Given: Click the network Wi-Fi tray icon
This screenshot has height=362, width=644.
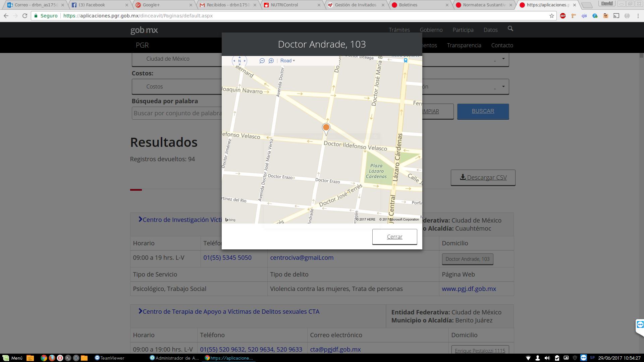Looking at the screenshot, I should (x=528, y=358).
